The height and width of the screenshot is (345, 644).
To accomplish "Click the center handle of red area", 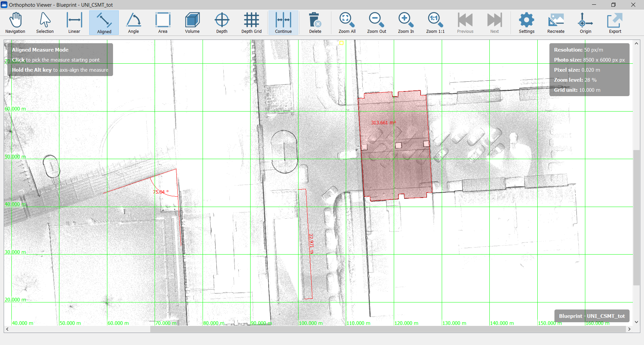I will click(398, 145).
